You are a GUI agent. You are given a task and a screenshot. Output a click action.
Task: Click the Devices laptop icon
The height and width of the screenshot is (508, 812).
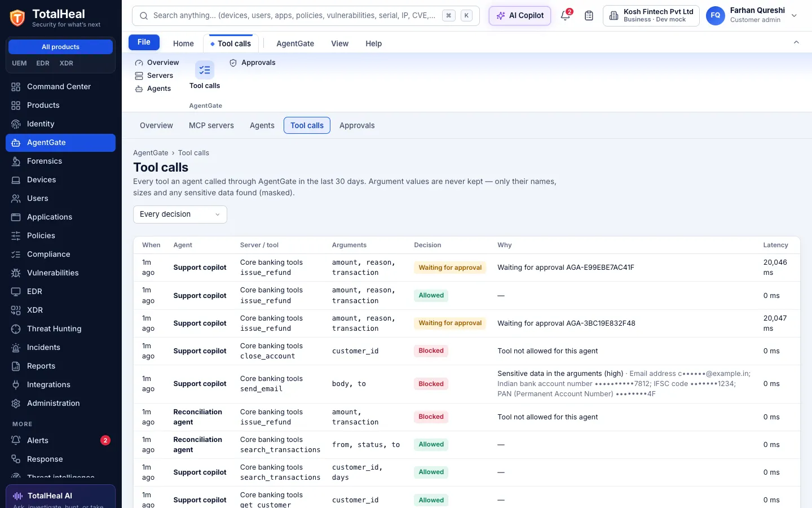pos(16,179)
